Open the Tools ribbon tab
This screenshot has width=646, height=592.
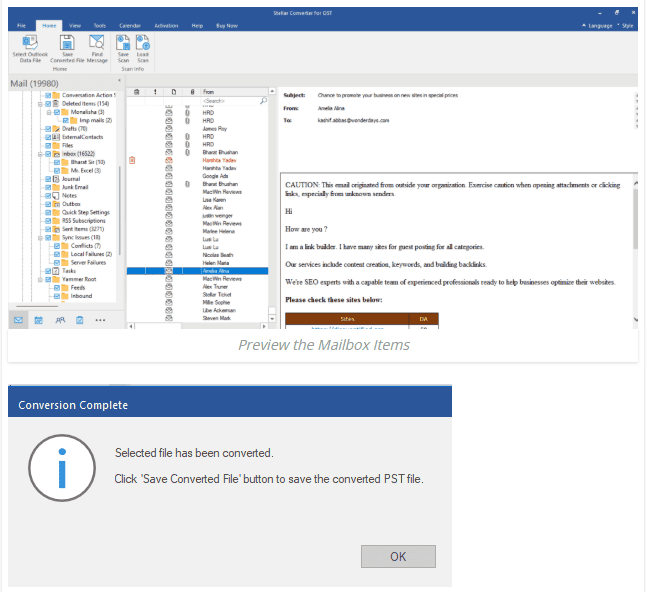(x=101, y=23)
